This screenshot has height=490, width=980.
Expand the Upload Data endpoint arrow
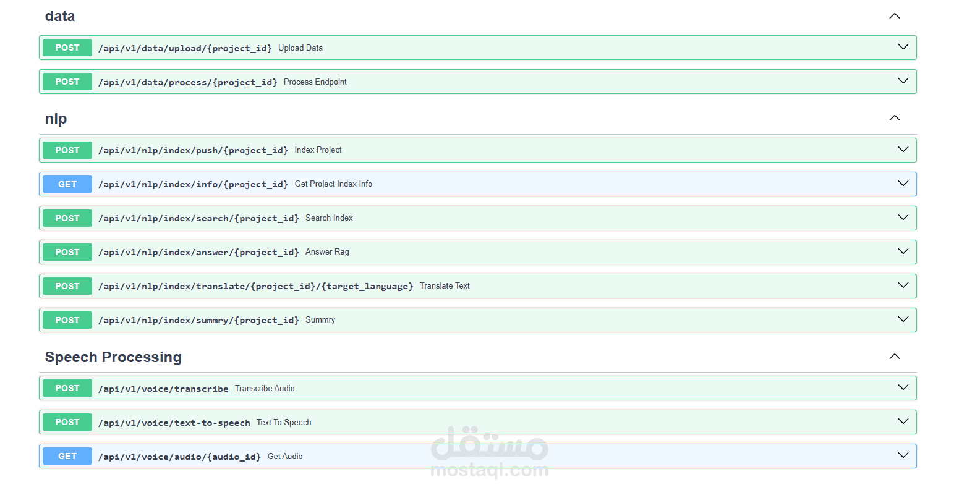coord(903,47)
